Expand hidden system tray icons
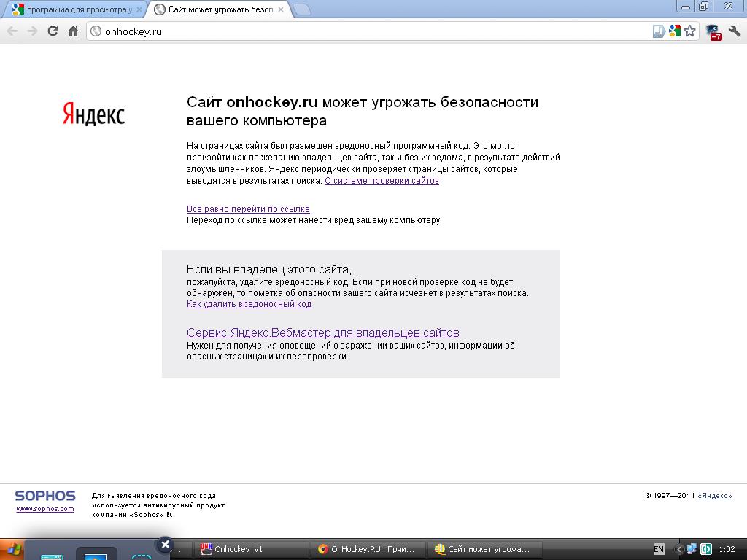The width and height of the screenshot is (747, 560). (679, 549)
